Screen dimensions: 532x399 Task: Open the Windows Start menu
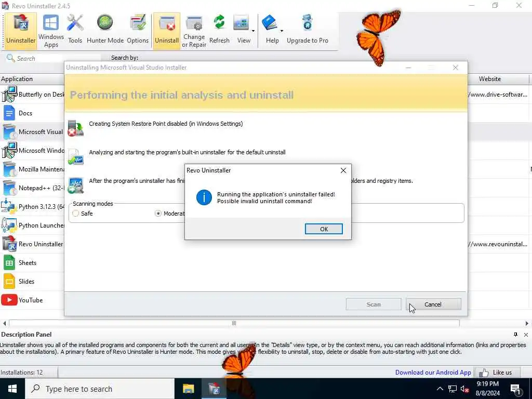click(x=12, y=389)
